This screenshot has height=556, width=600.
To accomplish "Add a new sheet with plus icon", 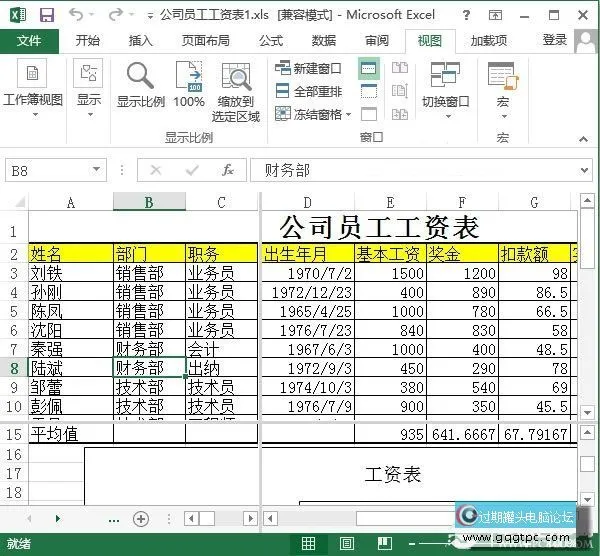I will [141, 518].
